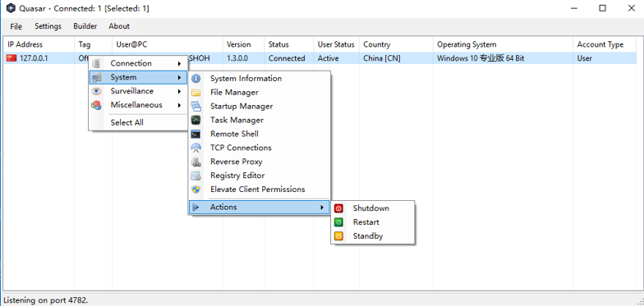Click the File Manager folder icon
The image size is (644, 306).
pyautogui.click(x=196, y=93)
